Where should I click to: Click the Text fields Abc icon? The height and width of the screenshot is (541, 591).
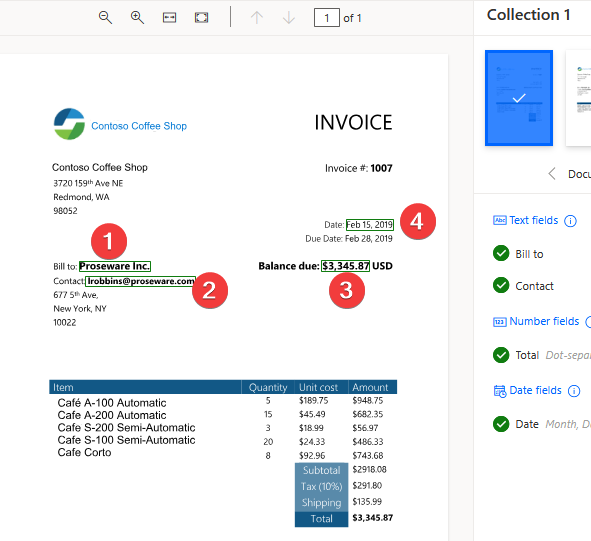click(x=500, y=220)
